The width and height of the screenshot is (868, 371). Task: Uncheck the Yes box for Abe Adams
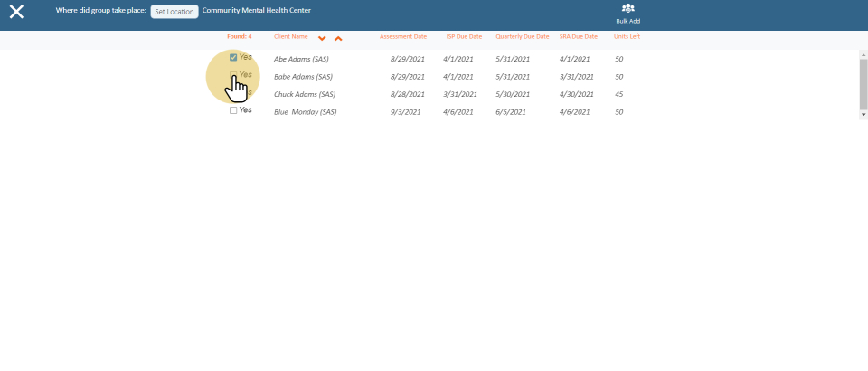(x=233, y=58)
